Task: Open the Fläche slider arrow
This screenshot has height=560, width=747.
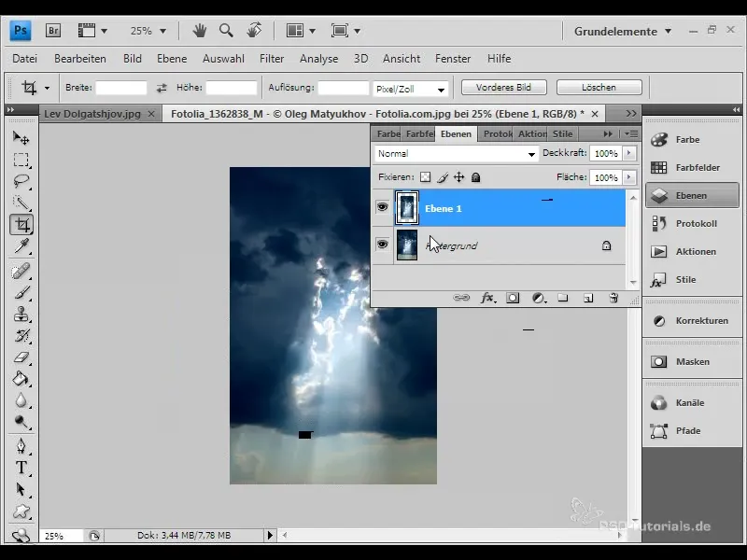Action: pos(628,177)
